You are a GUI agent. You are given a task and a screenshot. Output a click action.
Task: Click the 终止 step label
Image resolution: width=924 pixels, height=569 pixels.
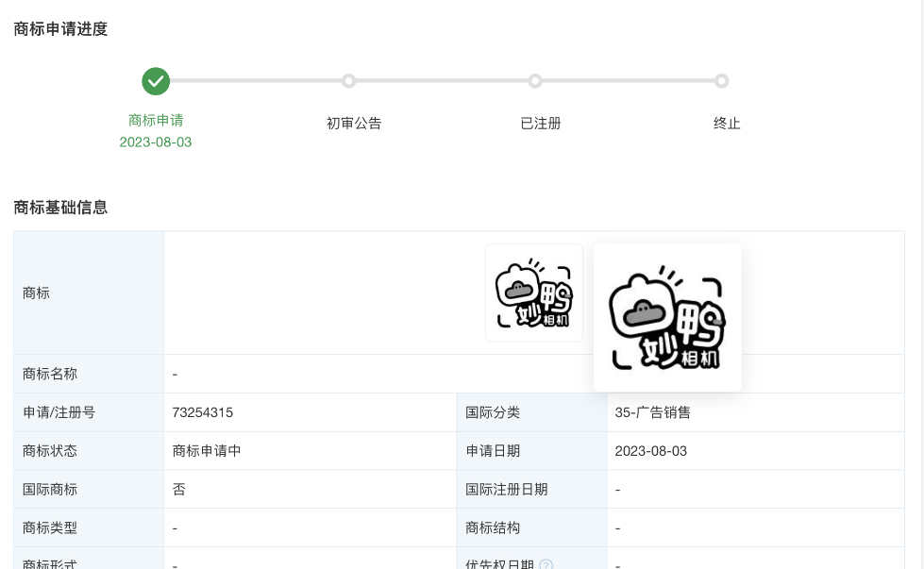(x=727, y=123)
